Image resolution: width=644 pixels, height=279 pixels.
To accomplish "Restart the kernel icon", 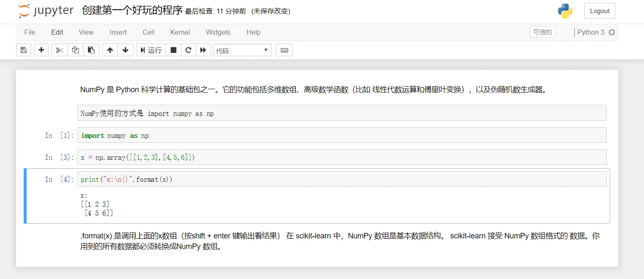I will [188, 50].
